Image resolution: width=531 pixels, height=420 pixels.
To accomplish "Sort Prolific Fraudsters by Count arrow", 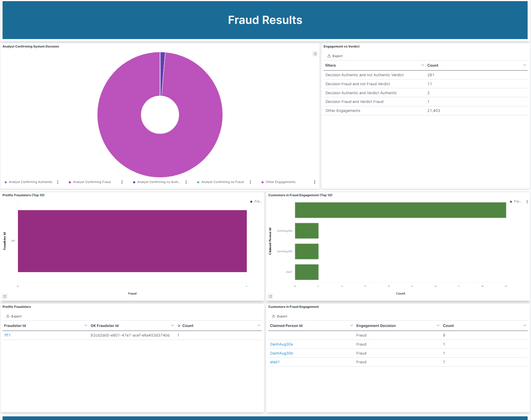I will coord(179,326).
